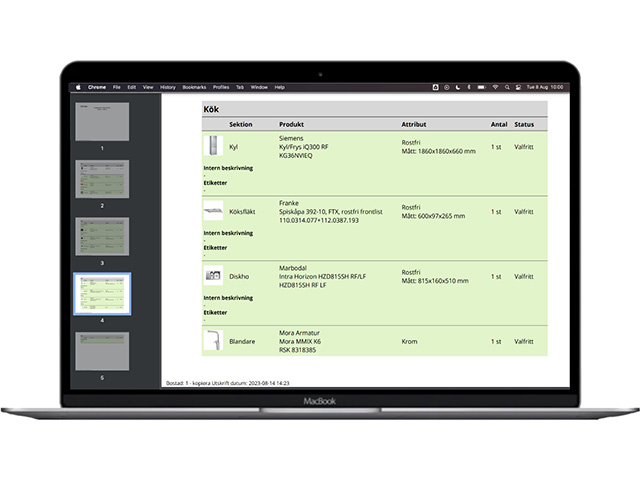The image size is (640, 480).
Task: Click the faucet image in Blandare row
Action: pyautogui.click(x=213, y=340)
